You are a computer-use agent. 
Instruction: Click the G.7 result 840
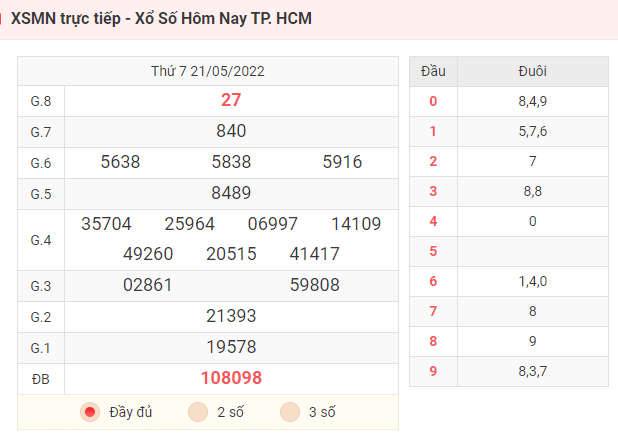(231, 131)
